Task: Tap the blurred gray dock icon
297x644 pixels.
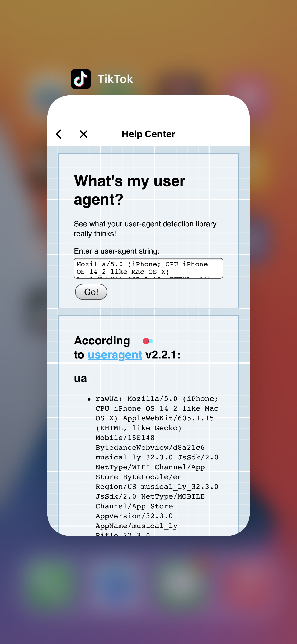Action: click(180, 582)
